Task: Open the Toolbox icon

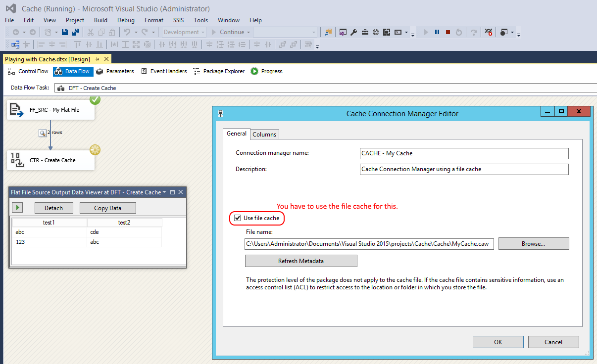Action: click(x=365, y=32)
